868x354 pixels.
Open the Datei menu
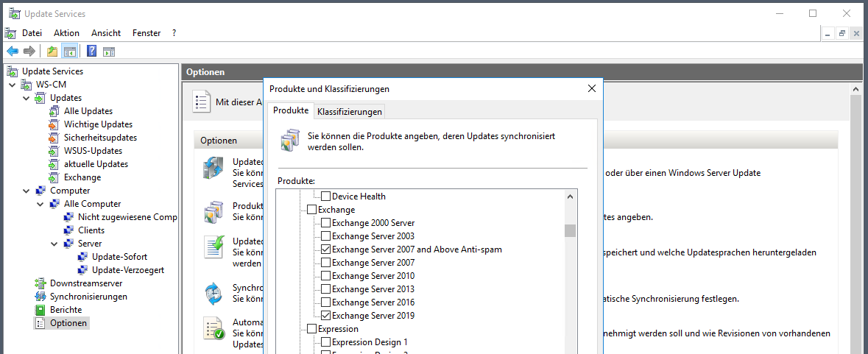(x=32, y=33)
